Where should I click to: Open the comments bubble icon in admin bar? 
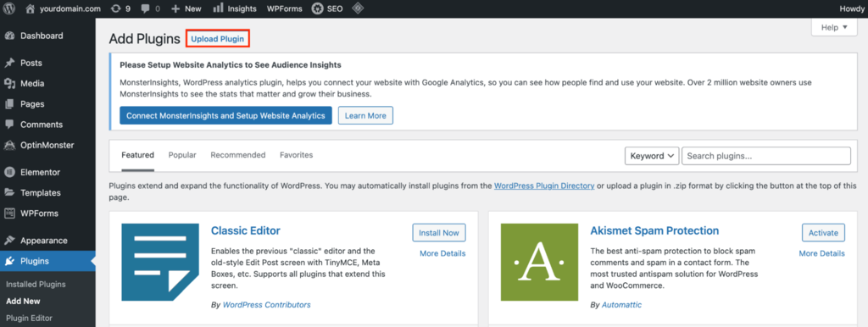click(146, 8)
